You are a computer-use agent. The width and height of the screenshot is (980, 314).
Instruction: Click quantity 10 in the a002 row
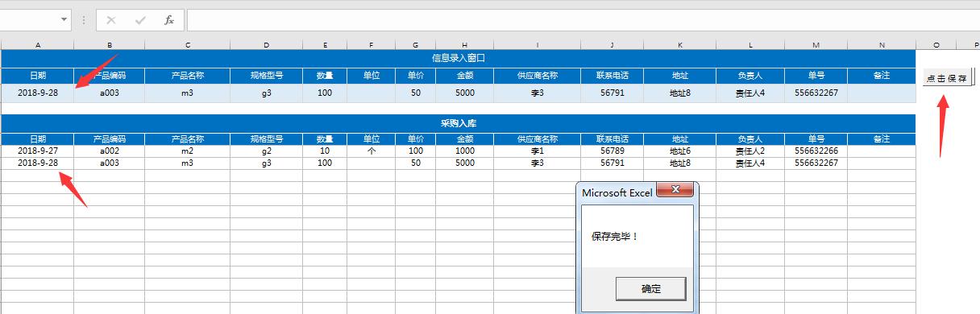(325, 151)
